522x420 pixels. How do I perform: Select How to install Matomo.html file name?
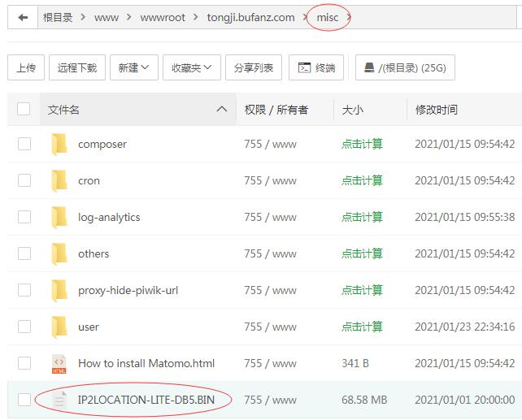(146, 363)
